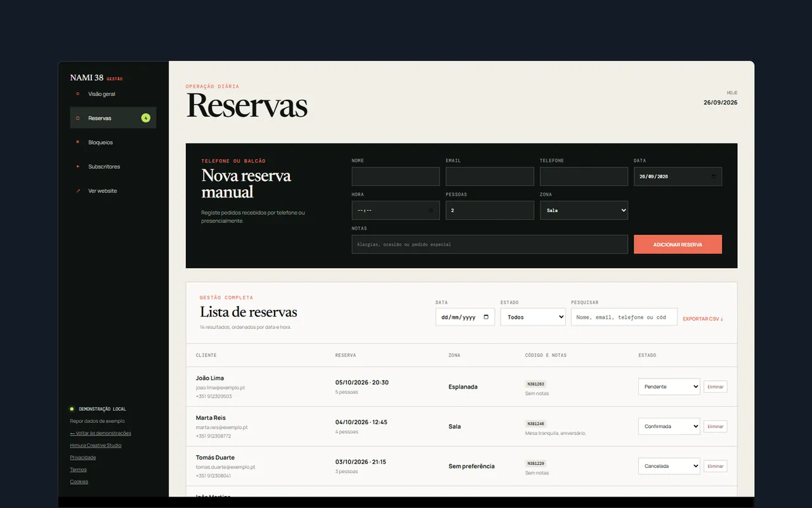The width and height of the screenshot is (812, 508).
Task: Click the Notas input field
Action: click(490, 244)
